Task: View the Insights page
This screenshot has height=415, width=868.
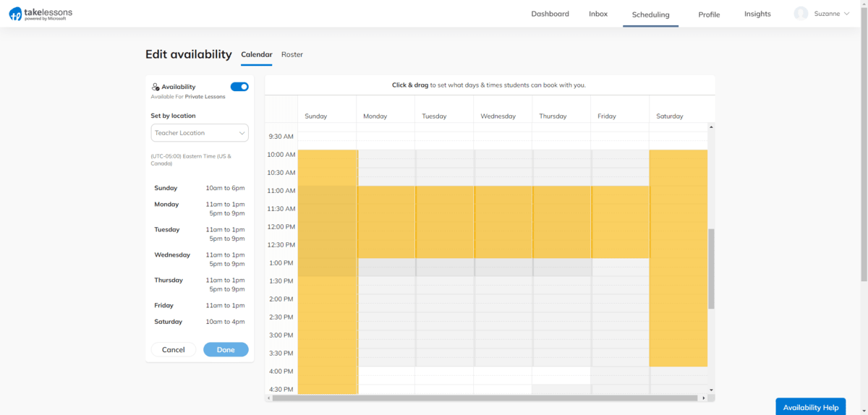Action: [x=757, y=14]
